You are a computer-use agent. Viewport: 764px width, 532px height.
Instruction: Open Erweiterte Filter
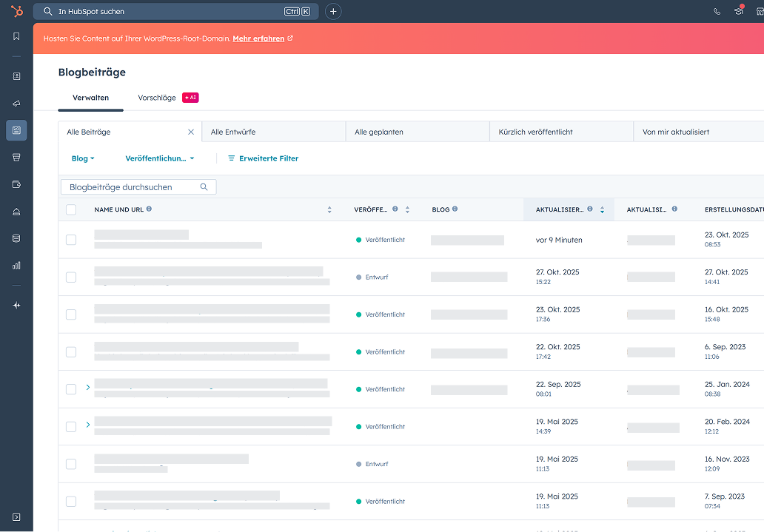click(x=263, y=158)
